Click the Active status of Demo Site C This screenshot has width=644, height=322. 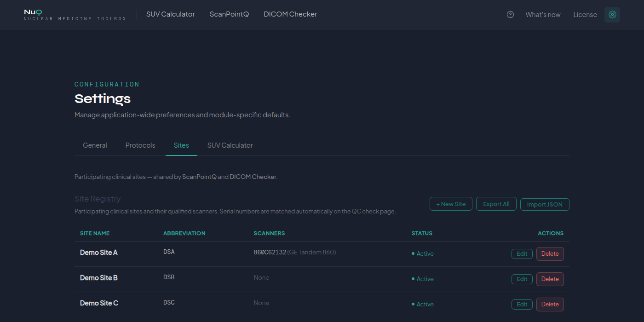tap(423, 304)
